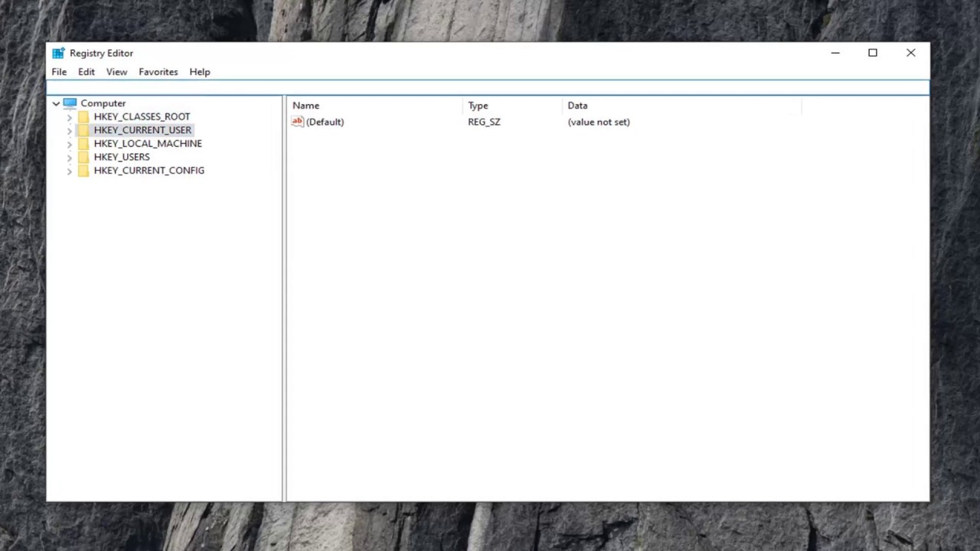Expand the HKEY_LOCAL_MACHINE key
Viewport: 980px width, 551px height.
(70, 144)
